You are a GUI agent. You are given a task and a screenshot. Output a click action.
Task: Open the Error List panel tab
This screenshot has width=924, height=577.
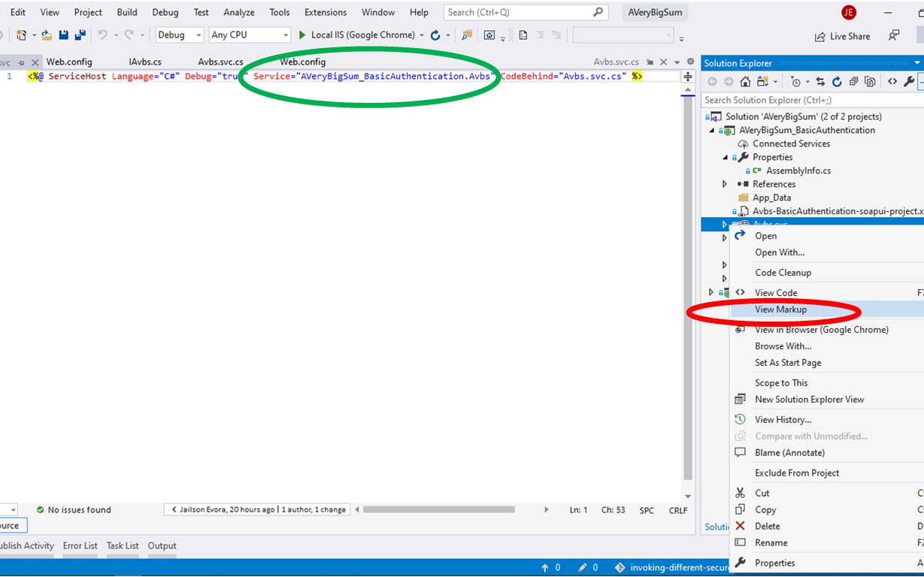[x=80, y=546]
